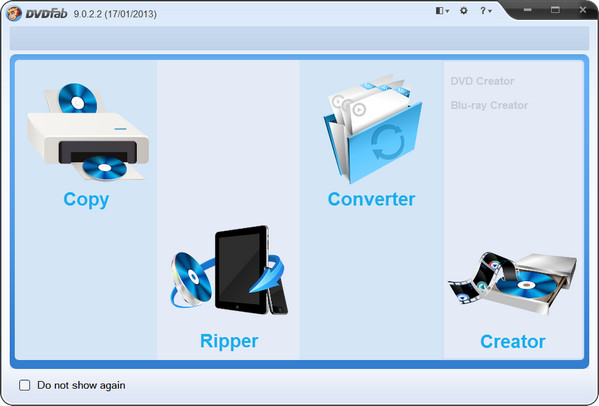Viewport: 599px width, 406px height.
Task: Open the Ripper tablet and disc icon
Action: (229, 270)
